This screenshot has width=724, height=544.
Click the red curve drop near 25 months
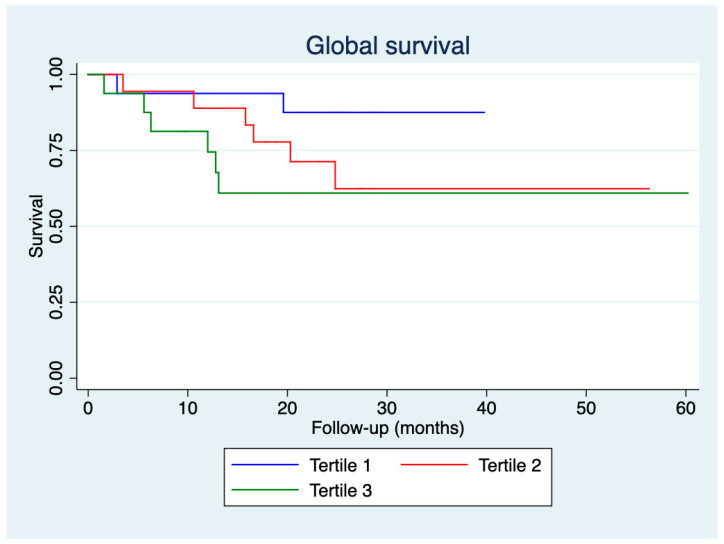tap(335, 175)
